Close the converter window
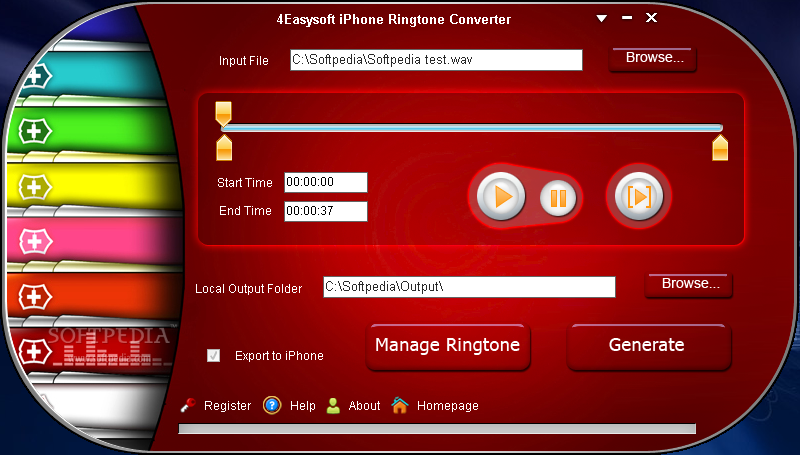The image size is (800, 455). coord(652,18)
